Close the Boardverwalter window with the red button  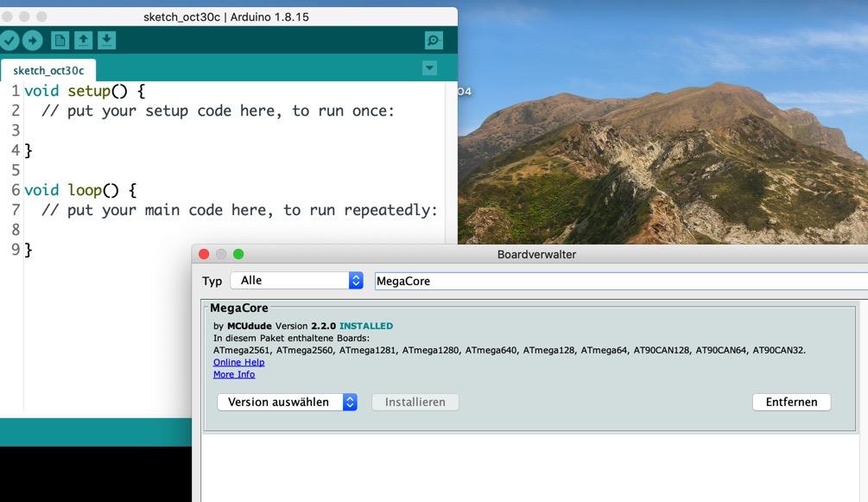204,254
